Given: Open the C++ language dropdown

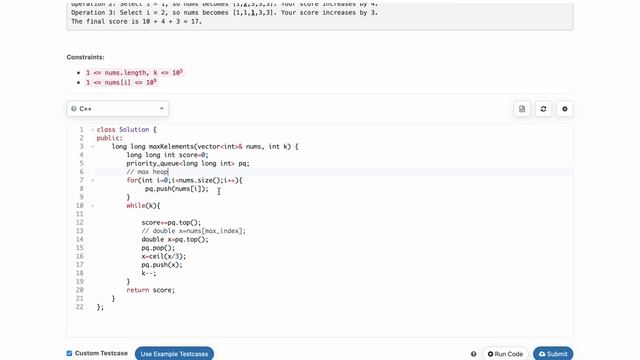Looking at the screenshot, I should coord(118,109).
